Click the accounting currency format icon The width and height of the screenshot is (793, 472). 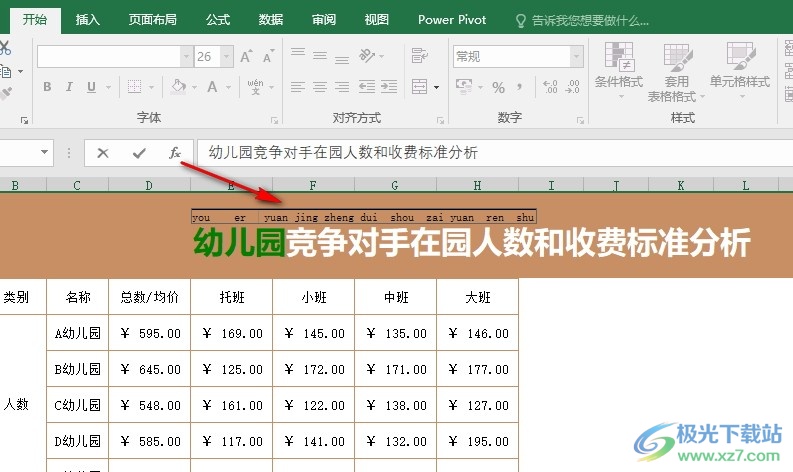click(464, 86)
